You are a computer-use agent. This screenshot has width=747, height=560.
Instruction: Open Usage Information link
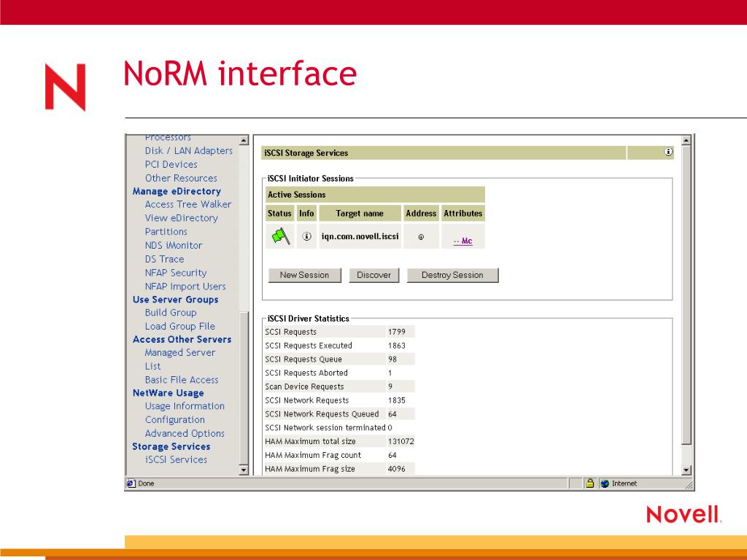[185, 406]
